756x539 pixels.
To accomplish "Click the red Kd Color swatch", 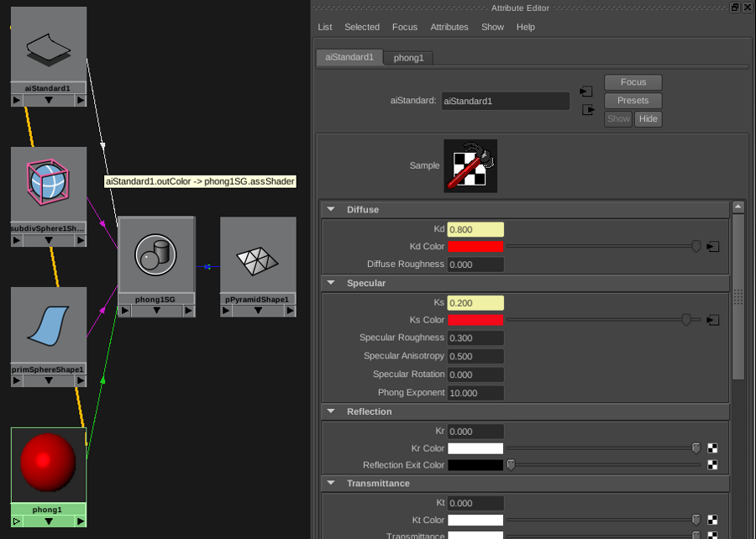I will pyautogui.click(x=475, y=246).
